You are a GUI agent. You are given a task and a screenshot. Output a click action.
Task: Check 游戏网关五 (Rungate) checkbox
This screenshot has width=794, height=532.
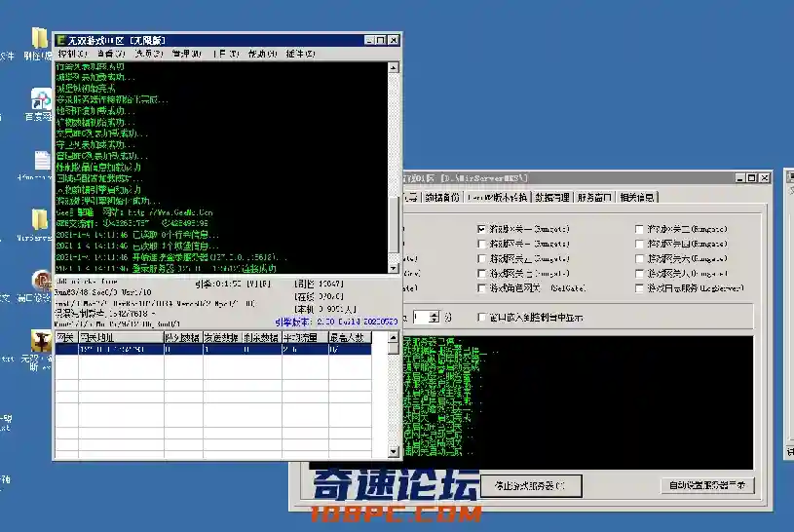point(481,259)
